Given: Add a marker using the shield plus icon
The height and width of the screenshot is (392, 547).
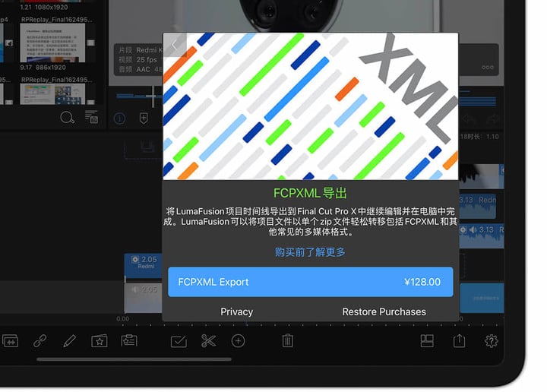Looking at the screenshot, I should pos(144,119).
